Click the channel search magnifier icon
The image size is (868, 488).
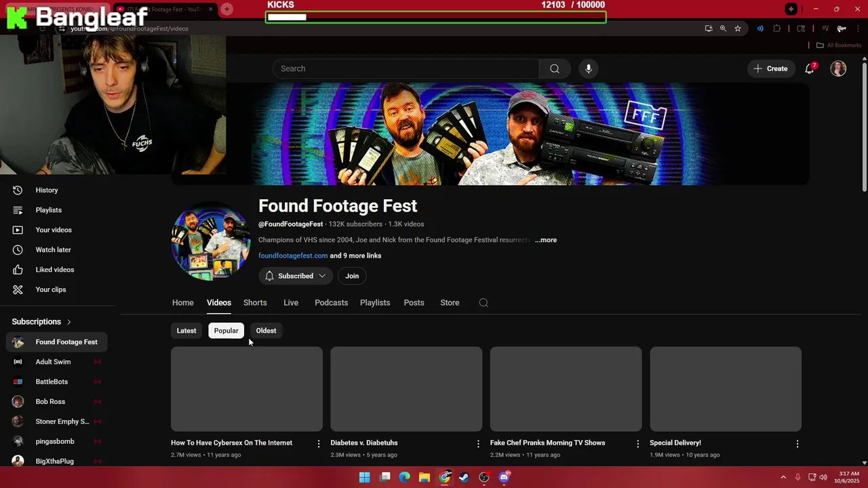click(484, 303)
